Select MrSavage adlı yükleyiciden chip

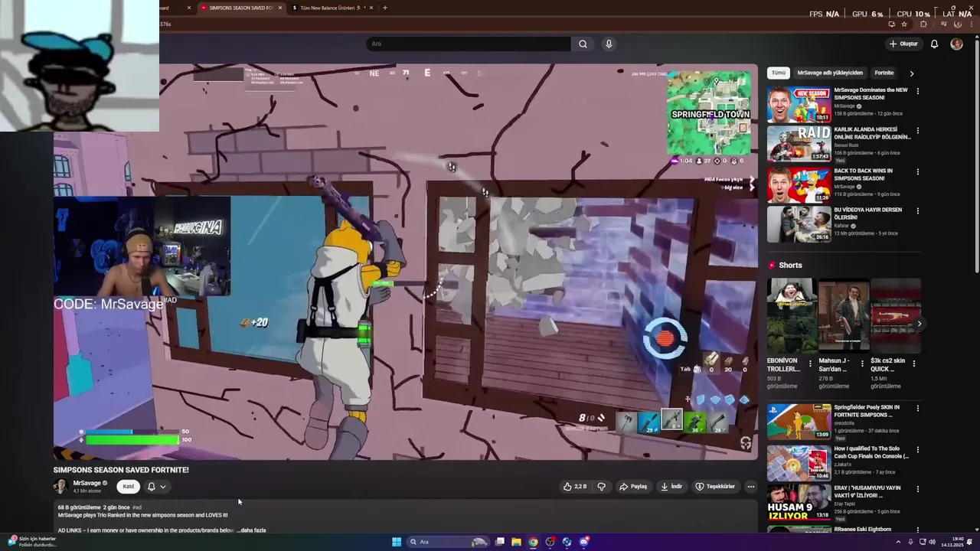[x=830, y=73]
